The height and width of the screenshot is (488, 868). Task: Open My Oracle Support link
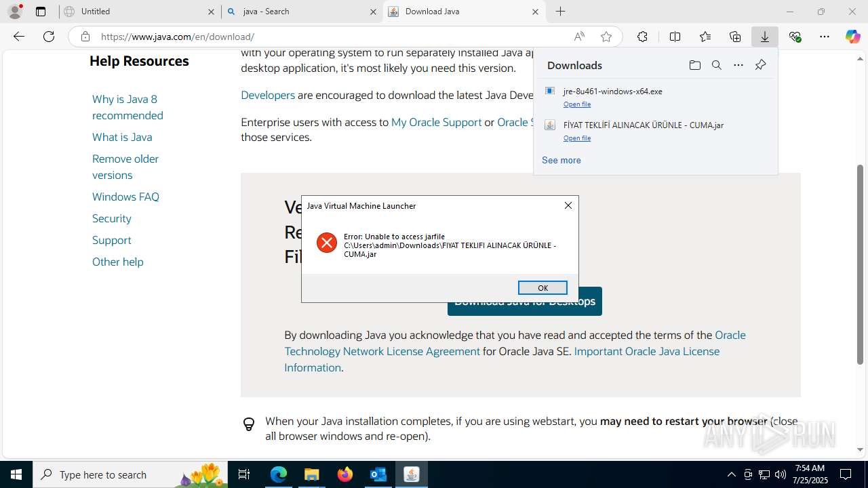tap(436, 122)
